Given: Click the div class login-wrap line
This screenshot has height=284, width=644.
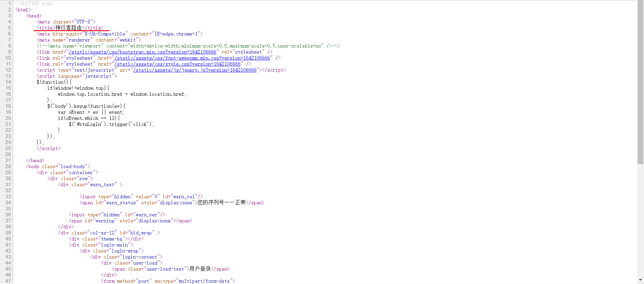Looking at the screenshot, I should [112, 251].
